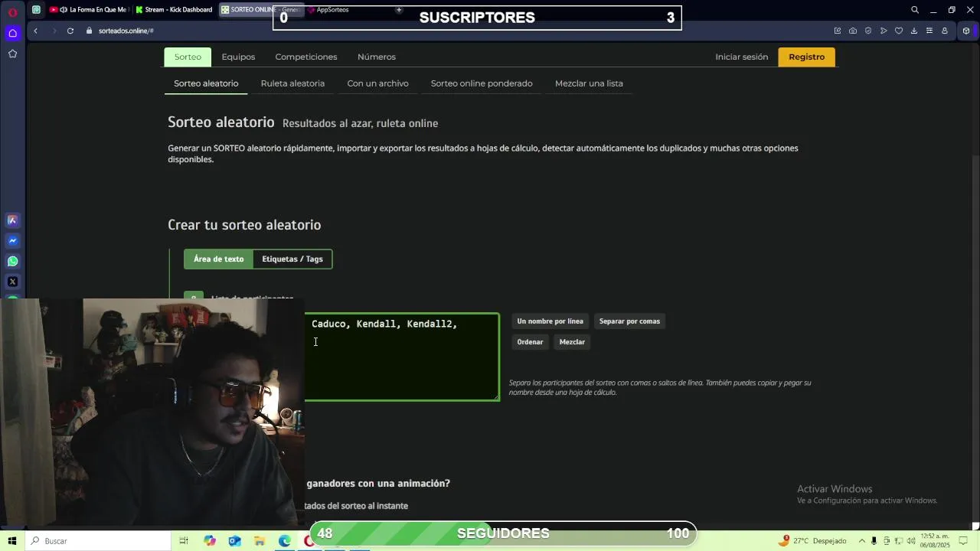This screenshot has width=980, height=551.
Task: Select the Sorteo aleatorio subtab
Action: pos(206,83)
